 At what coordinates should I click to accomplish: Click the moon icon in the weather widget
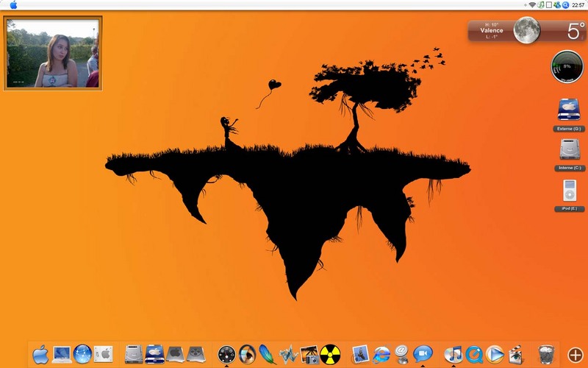coord(527,30)
